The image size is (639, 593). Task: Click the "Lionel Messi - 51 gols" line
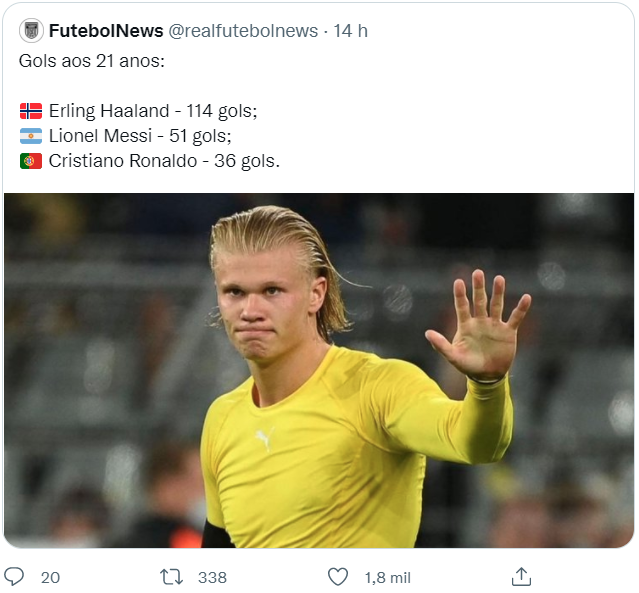(140, 136)
